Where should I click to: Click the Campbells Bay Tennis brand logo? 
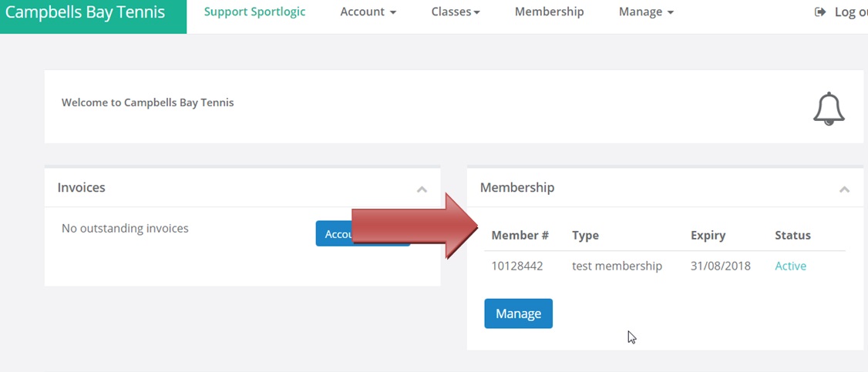tap(86, 12)
